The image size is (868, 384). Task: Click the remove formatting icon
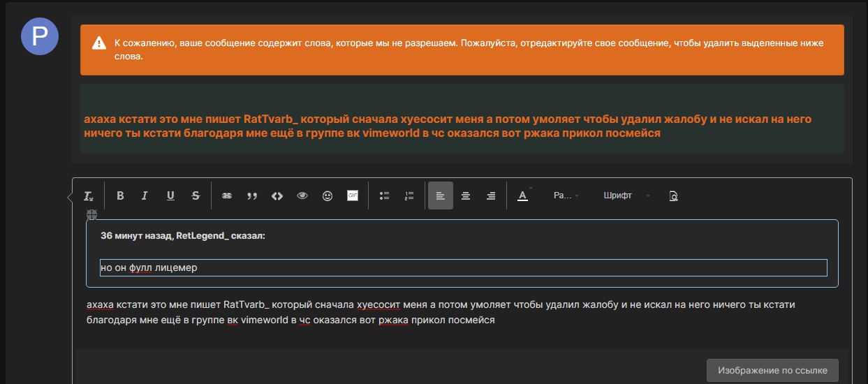pos(89,196)
